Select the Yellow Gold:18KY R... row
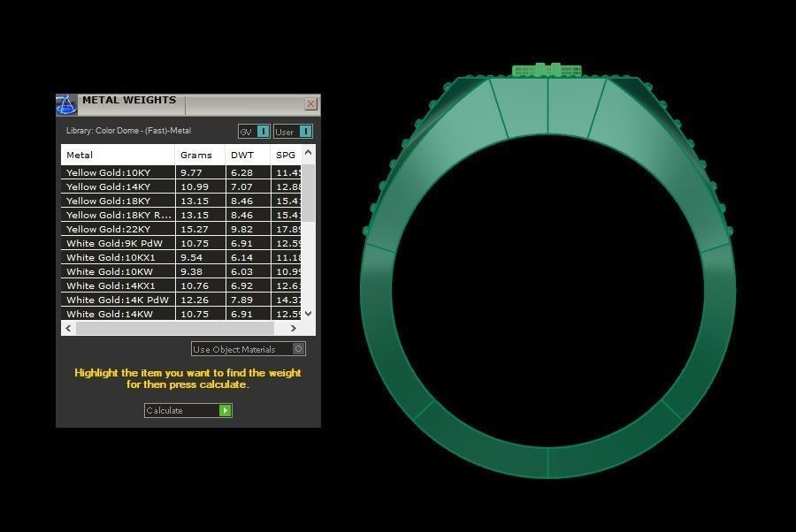This screenshot has height=532, width=796. click(x=180, y=215)
